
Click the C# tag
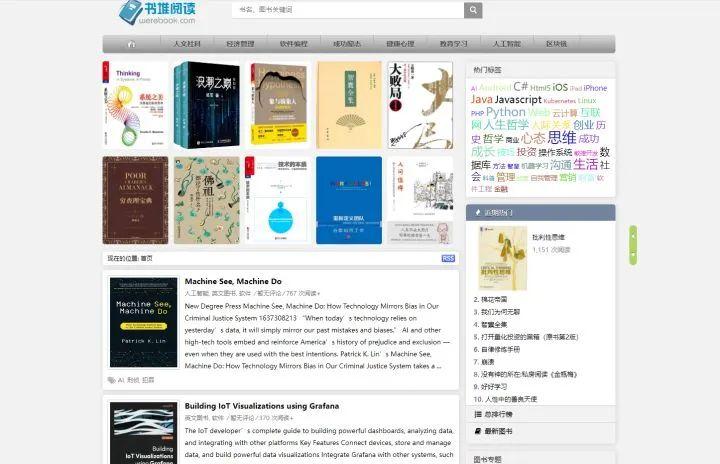(x=521, y=86)
